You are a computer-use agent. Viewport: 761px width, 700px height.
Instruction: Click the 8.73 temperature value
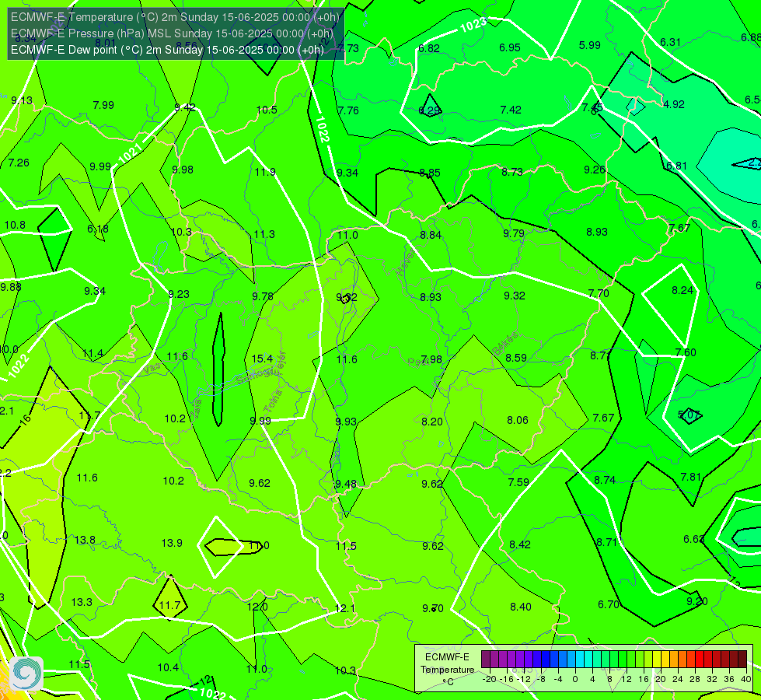pos(512,172)
